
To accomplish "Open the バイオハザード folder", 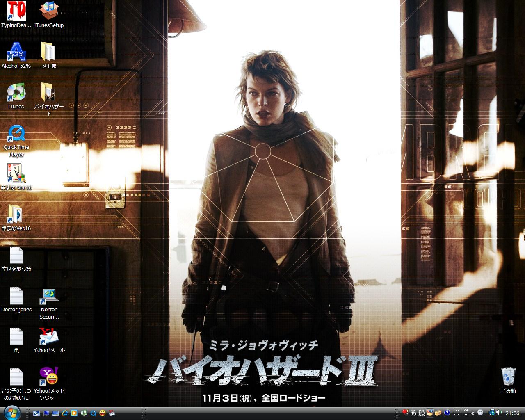I will (49, 99).
